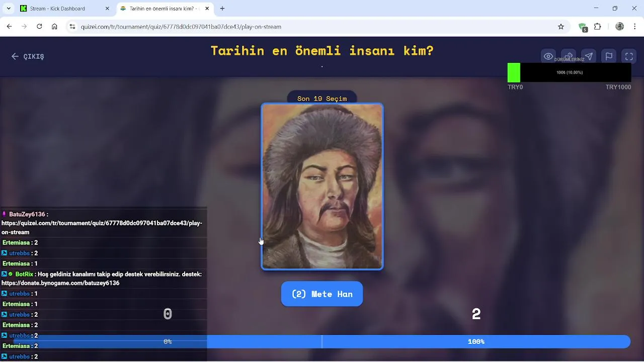644x362 pixels.
Task: Open the Chrome three-dot menu
Action: (x=635, y=27)
